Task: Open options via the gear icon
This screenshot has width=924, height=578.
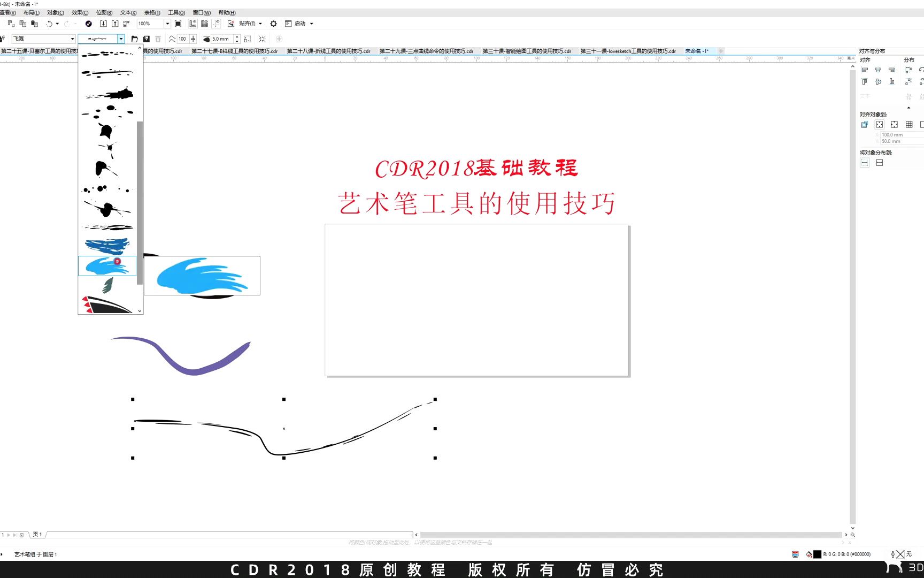Action: 273,24
